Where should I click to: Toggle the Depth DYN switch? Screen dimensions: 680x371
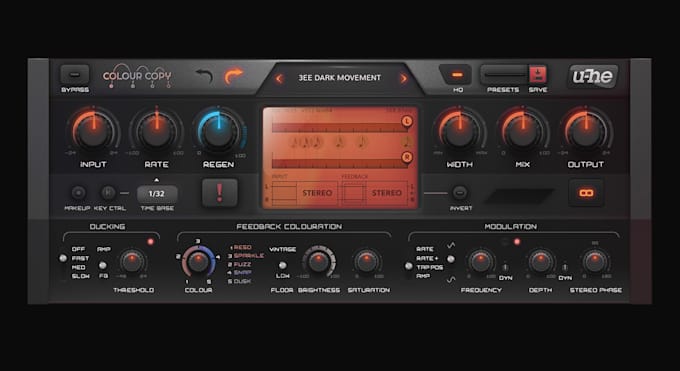[565, 267]
